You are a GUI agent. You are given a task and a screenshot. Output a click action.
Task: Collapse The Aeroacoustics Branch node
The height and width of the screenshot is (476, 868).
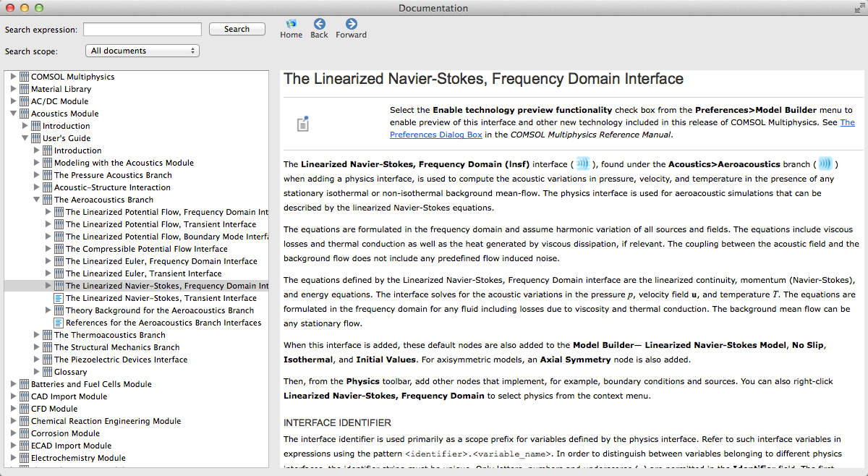pyautogui.click(x=36, y=200)
